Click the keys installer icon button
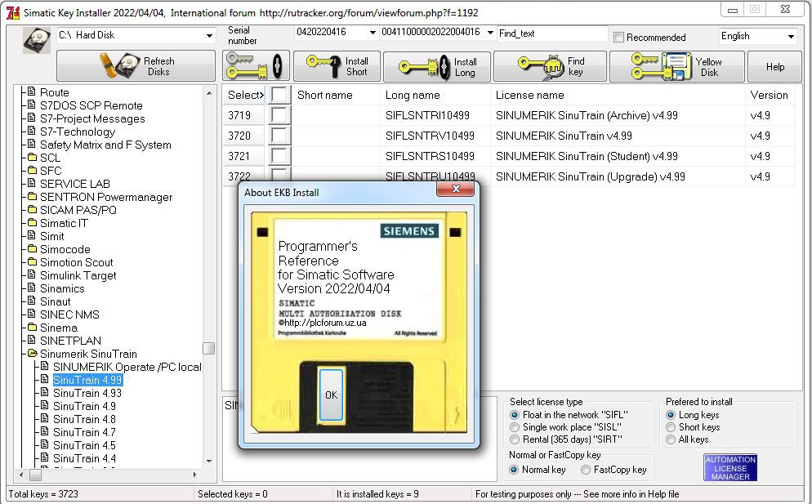The width and height of the screenshot is (812, 504). click(x=256, y=66)
